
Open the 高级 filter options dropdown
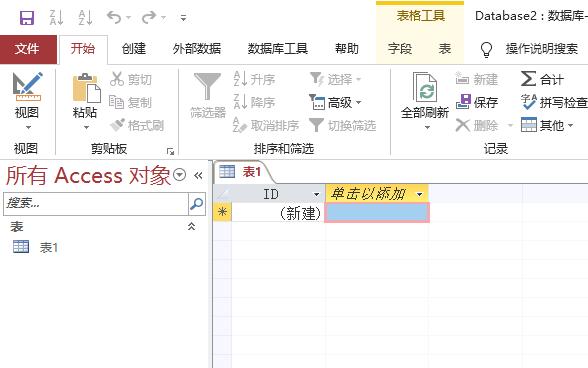[x=336, y=102]
